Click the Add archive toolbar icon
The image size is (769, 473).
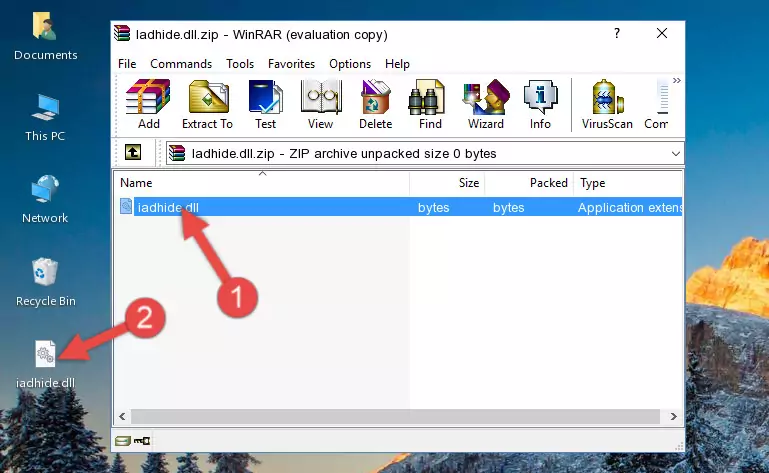click(148, 105)
